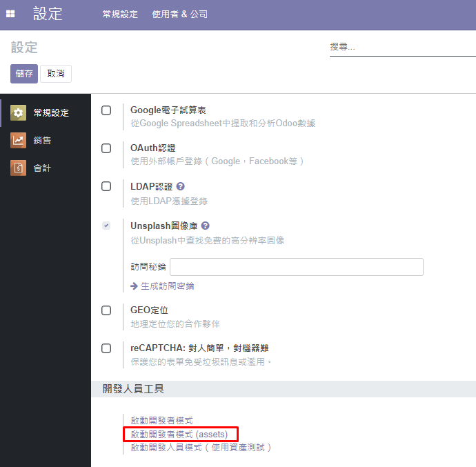Click the help icon next to LDAP認證
This screenshot has width=476, height=467.
[180, 186]
